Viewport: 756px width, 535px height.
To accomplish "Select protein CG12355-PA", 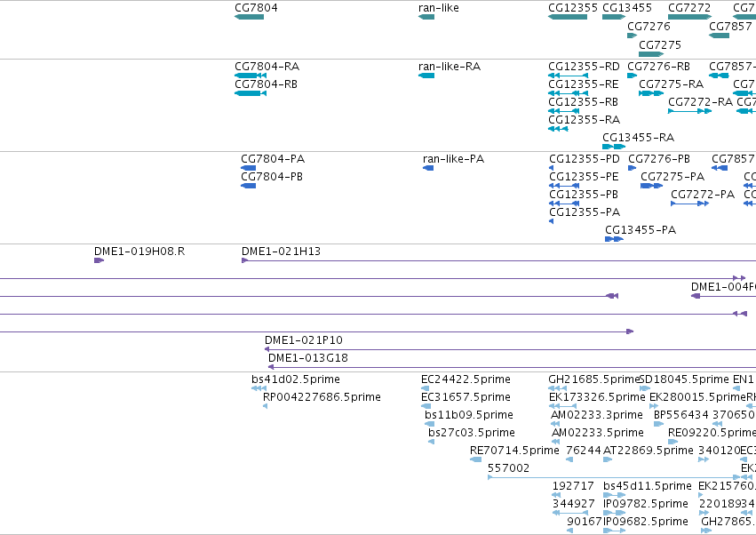I will [x=585, y=212].
